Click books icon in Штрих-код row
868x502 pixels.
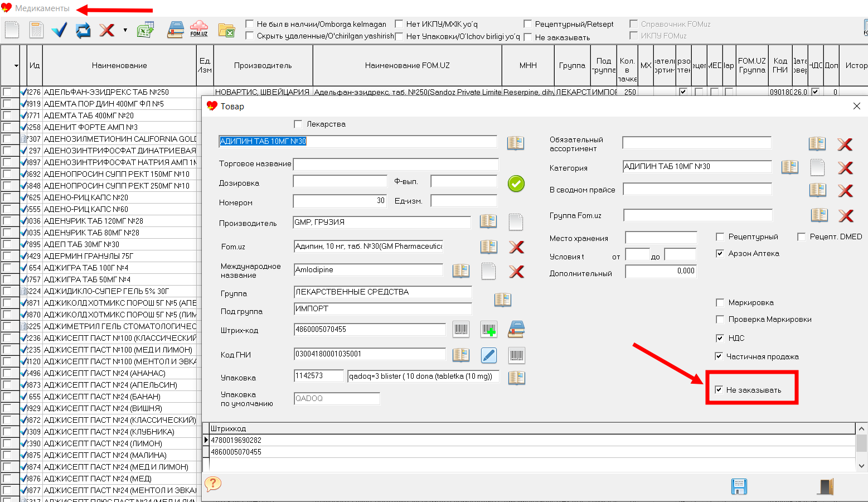pyautogui.click(x=516, y=330)
